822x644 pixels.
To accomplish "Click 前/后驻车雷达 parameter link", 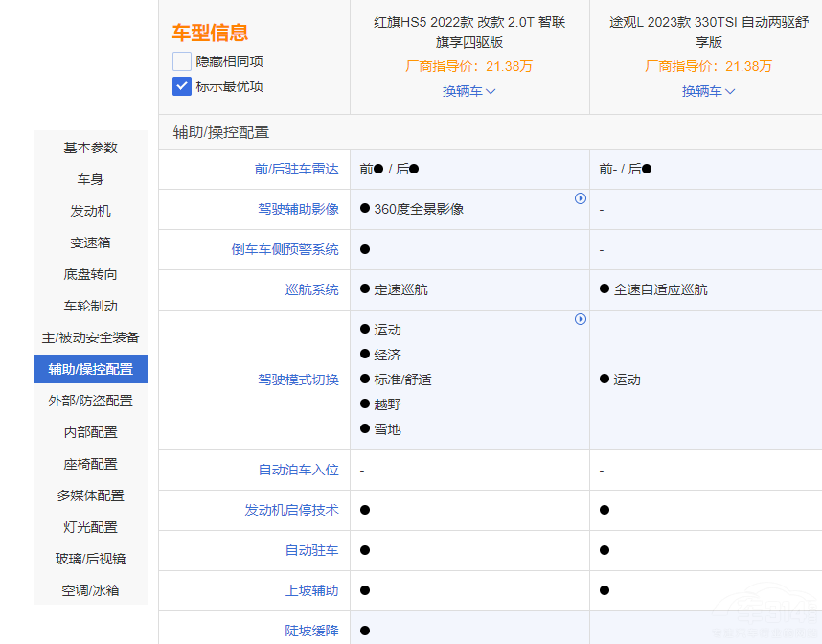I will [x=296, y=169].
